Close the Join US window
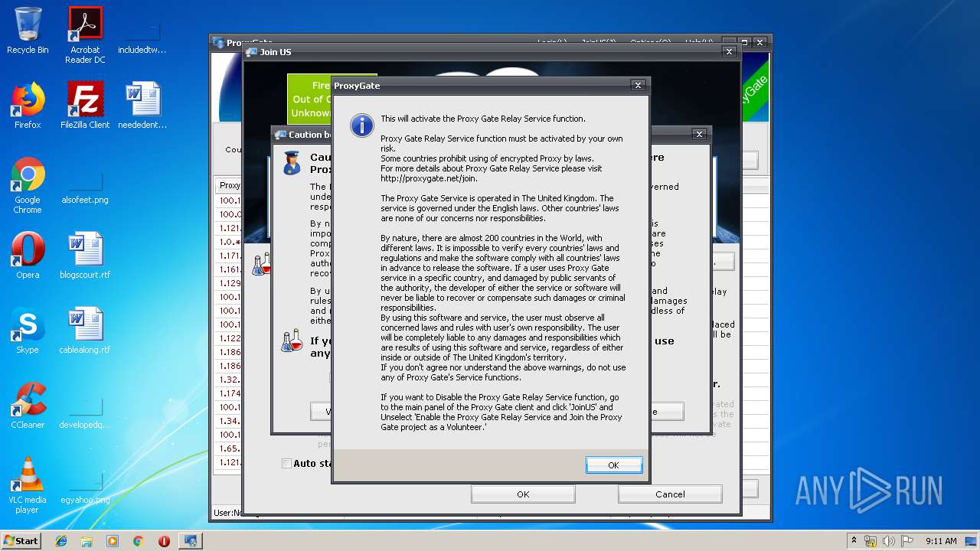 pos(729,52)
